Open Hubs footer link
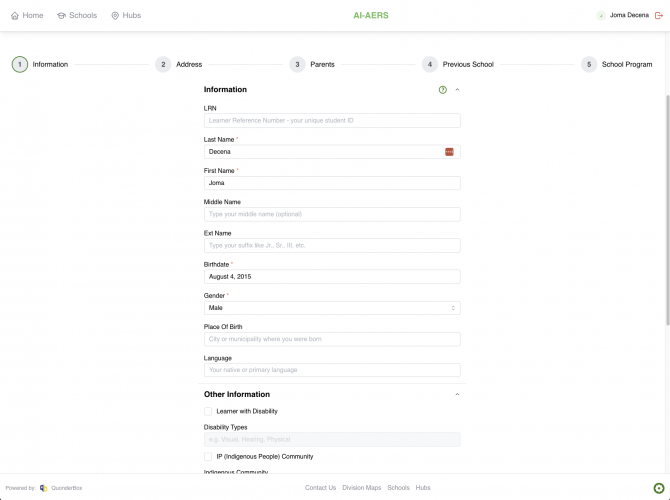Viewport: 670px width, 500px height. (423, 488)
